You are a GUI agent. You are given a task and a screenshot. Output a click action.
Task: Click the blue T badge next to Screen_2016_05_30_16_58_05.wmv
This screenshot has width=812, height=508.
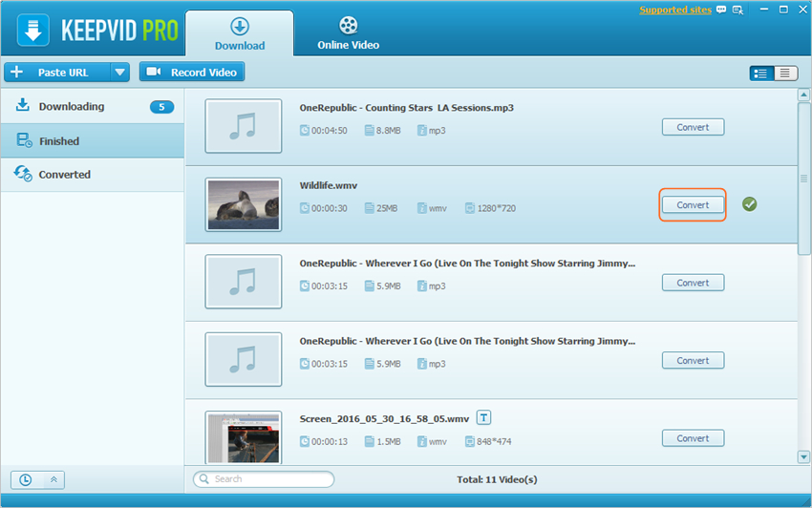484,417
